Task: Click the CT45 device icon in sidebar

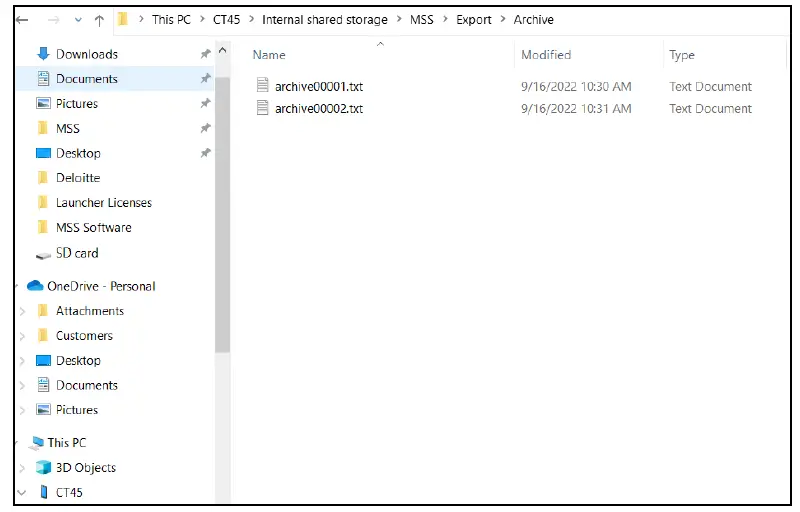Action: [43, 492]
